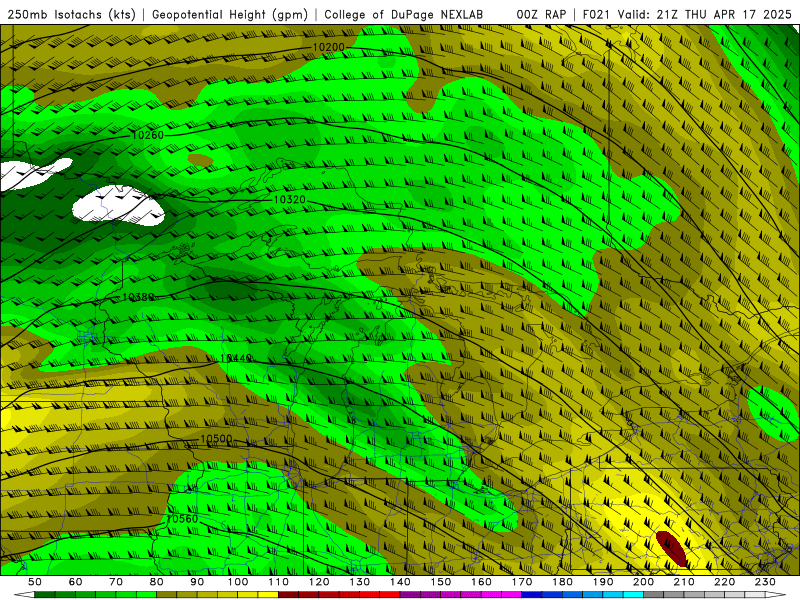Click the 200 kt colorbar label
Viewport: 800px width, 600px height.
(643, 582)
